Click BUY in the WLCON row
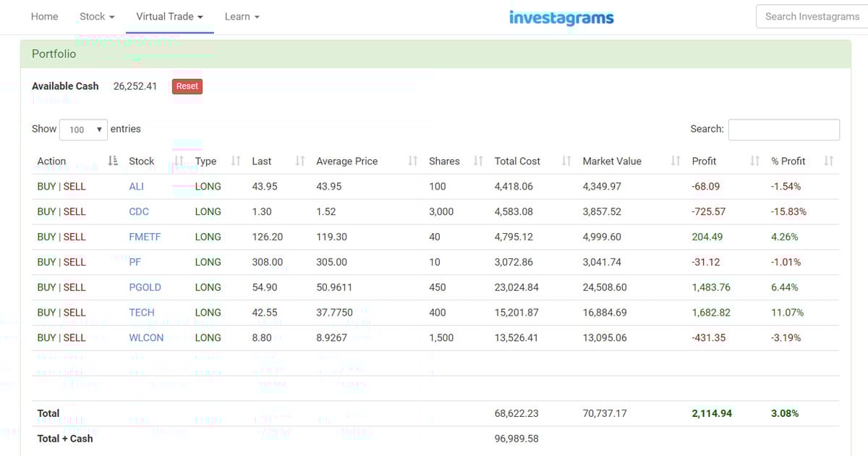This screenshot has height=456, width=868. (46, 338)
